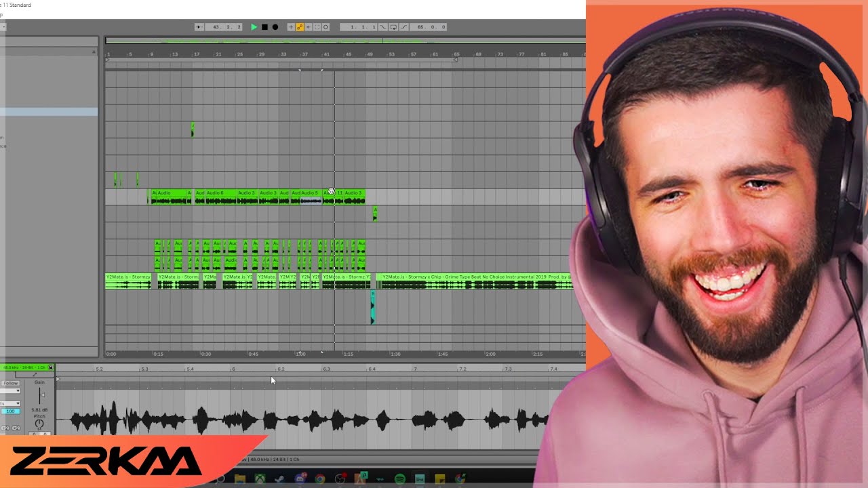
Task: Toggle the Punch-In switch icon
Action: [383, 27]
